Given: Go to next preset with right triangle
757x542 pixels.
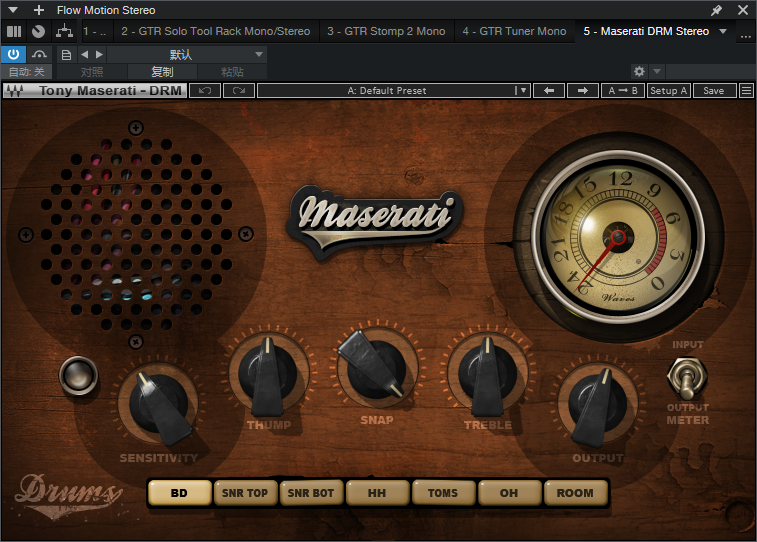Looking at the screenshot, I should 99,55.
